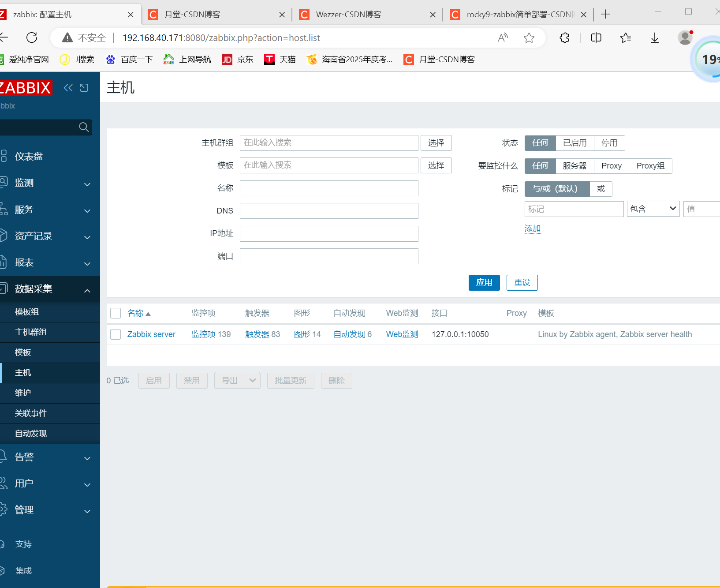Viewport: 720px width, 588px height.
Task: Open the 报表 reports sidebar icon
Action: pos(4,262)
